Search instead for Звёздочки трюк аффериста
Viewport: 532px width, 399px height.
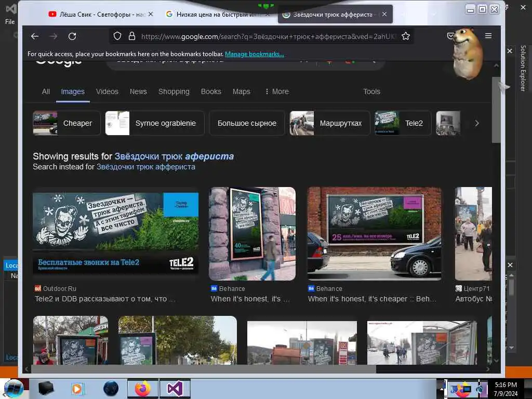tap(146, 167)
